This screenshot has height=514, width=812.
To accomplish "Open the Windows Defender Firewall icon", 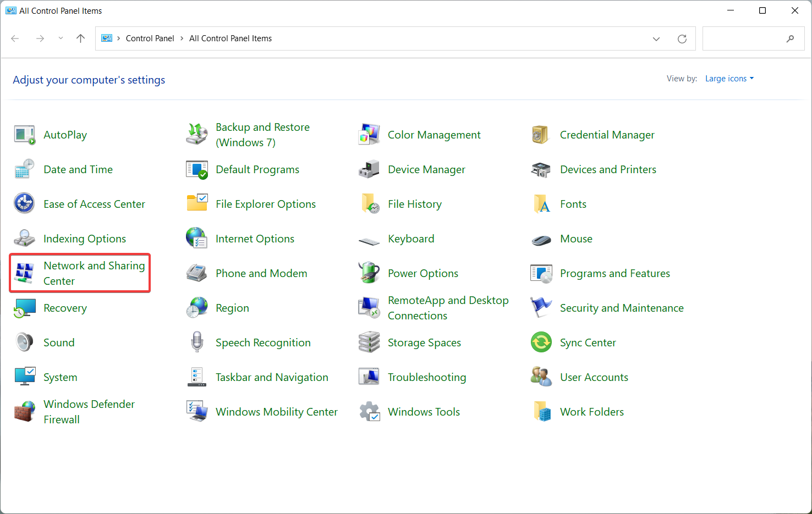I will (x=24, y=412).
